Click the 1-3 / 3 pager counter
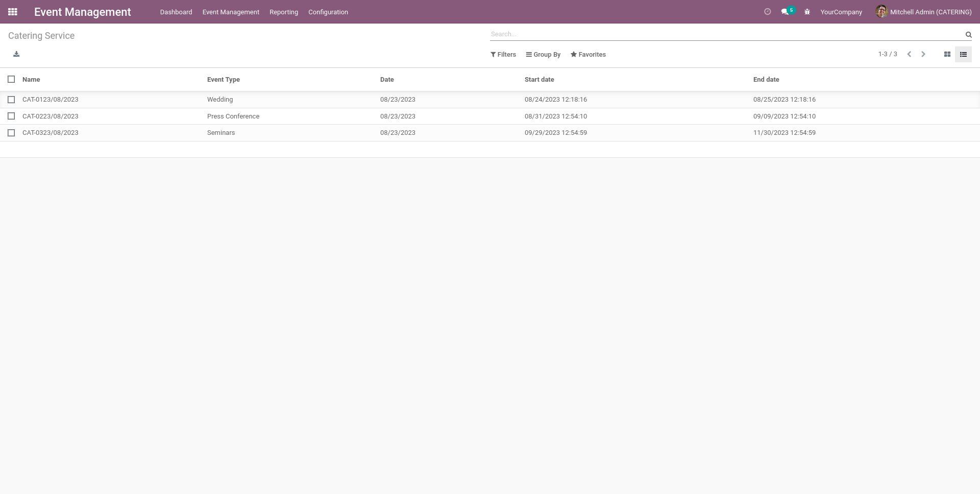The height and width of the screenshot is (494, 980). 888,54
